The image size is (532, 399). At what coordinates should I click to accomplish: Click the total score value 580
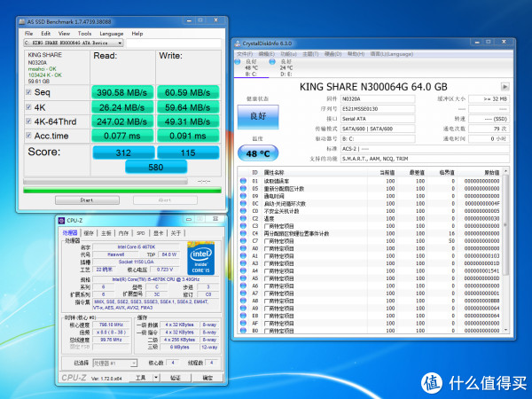coord(156,167)
